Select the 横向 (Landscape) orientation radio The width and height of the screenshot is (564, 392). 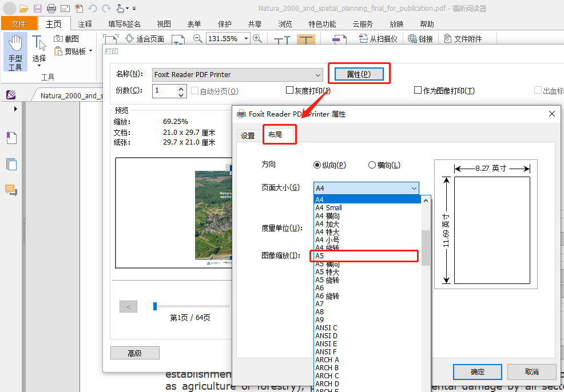pyautogui.click(x=372, y=165)
